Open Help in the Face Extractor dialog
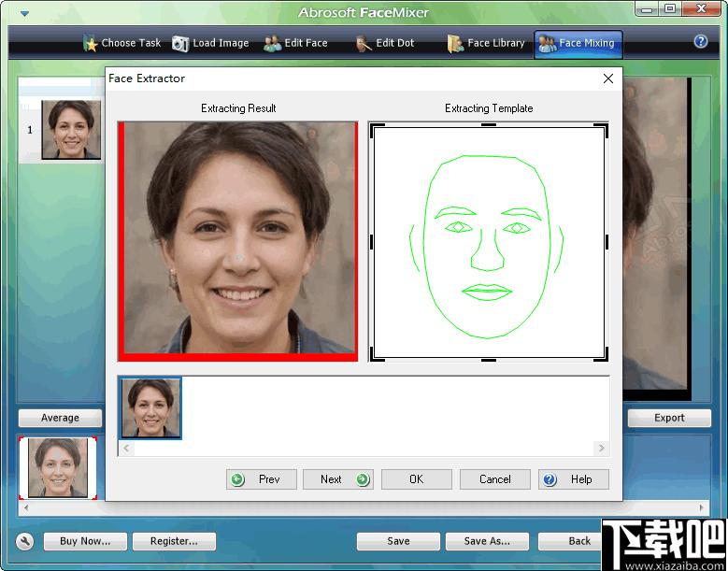This screenshot has height=571, width=728. (574, 479)
